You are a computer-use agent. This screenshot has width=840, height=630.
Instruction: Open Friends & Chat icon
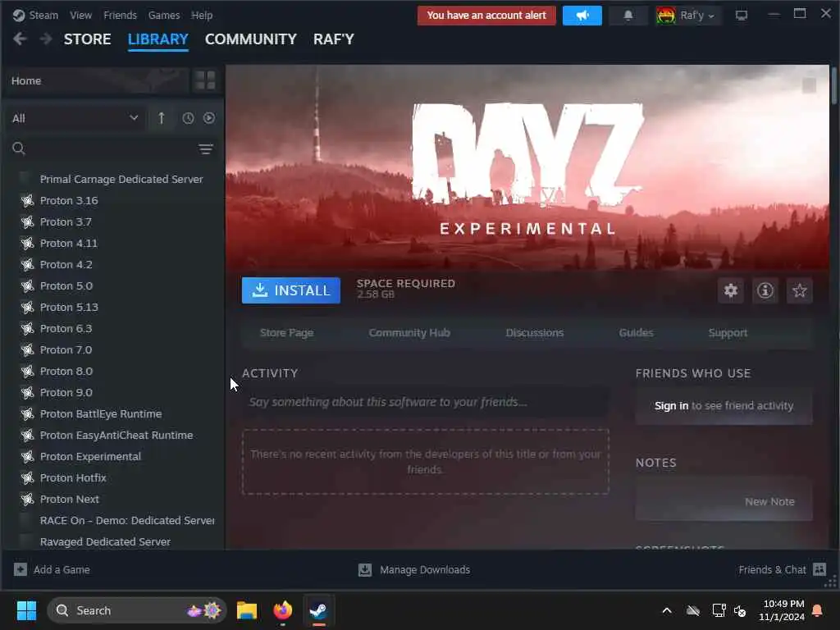pyautogui.click(x=819, y=569)
